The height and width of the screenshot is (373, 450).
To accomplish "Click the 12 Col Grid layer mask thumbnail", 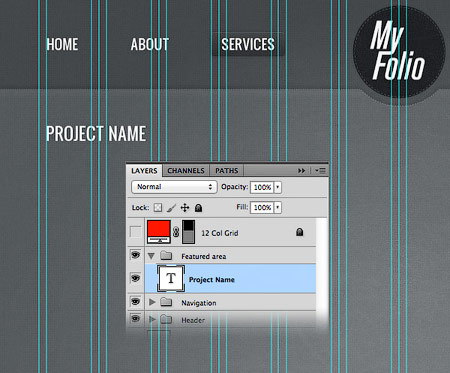I will (188, 232).
